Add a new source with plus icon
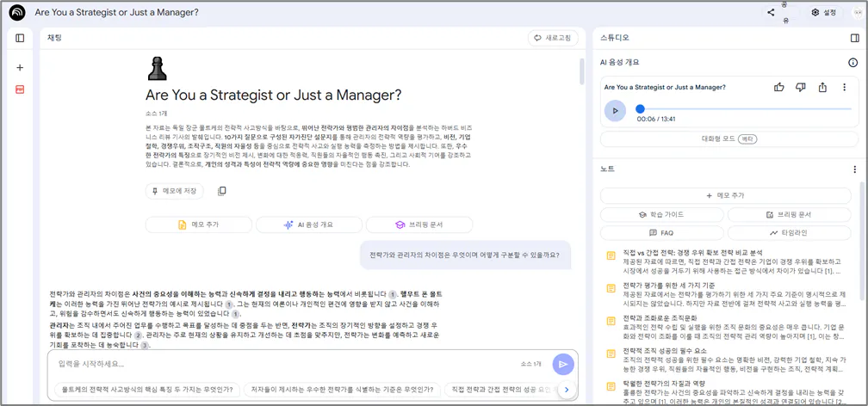This screenshot has height=406, width=868. [20, 67]
